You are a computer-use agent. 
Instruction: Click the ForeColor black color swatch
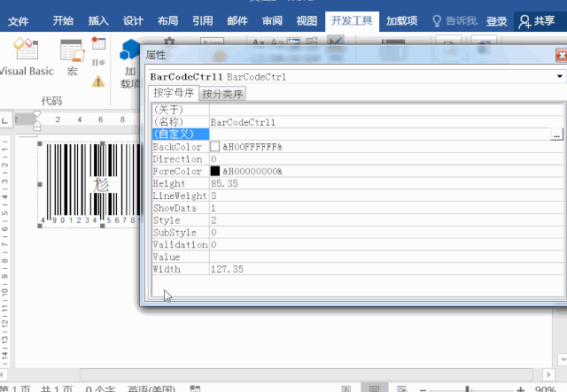(215, 171)
